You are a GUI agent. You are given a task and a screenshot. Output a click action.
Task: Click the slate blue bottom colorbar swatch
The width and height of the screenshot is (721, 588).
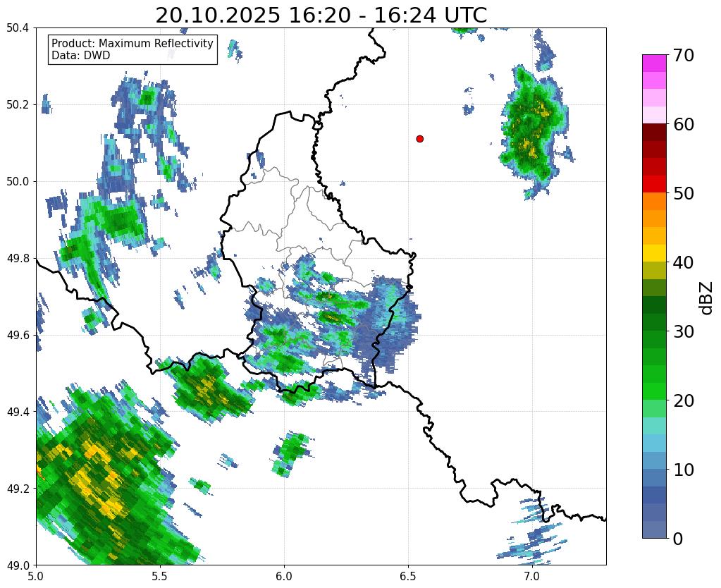654,529
